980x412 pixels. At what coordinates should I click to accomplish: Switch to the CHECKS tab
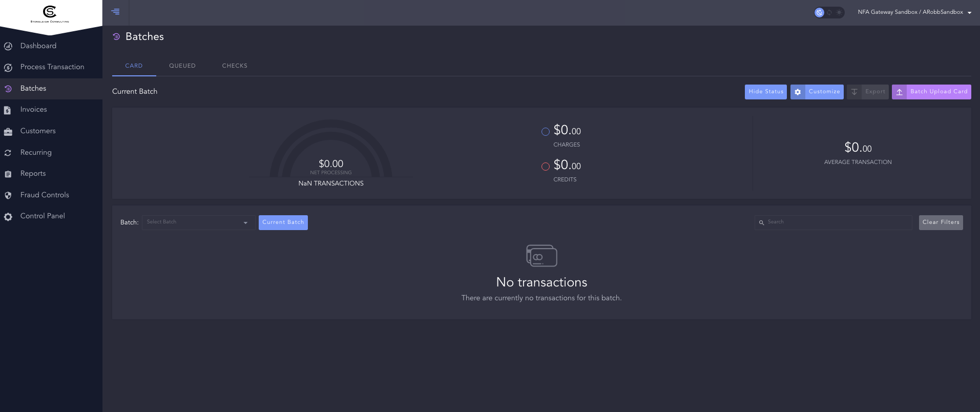[x=235, y=66]
